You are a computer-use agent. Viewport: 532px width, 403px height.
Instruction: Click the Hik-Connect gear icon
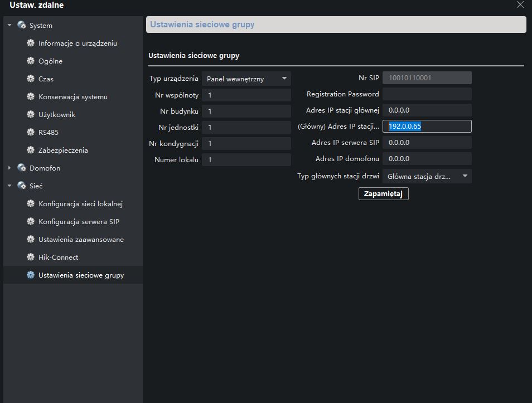coord(31,258)
